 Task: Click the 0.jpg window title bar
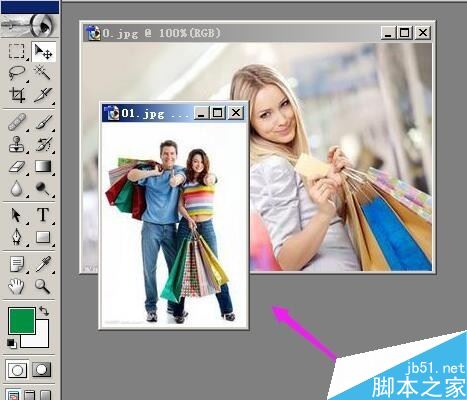point(257,33)
